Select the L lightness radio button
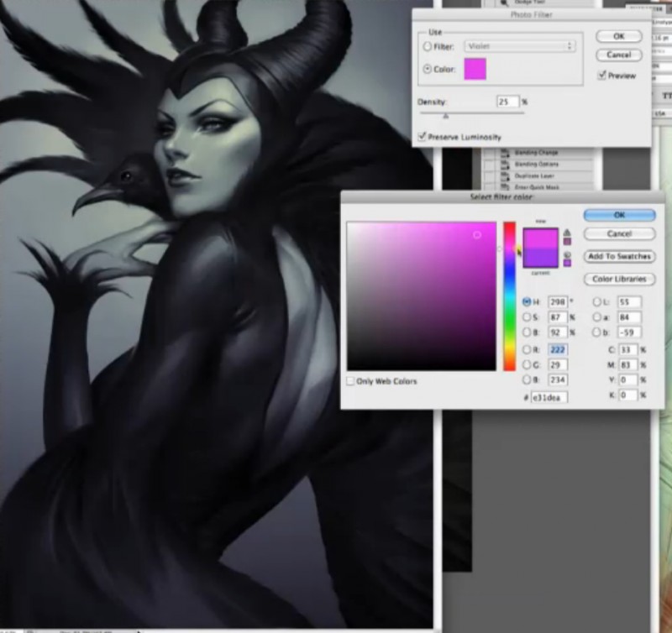Screen dimensions: 672x633 tap(596, 302)
